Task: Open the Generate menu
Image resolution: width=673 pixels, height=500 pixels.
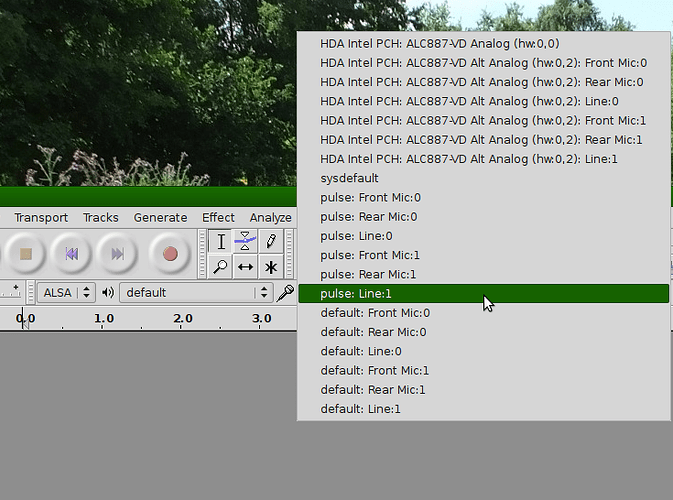Action: pos(160,218)
